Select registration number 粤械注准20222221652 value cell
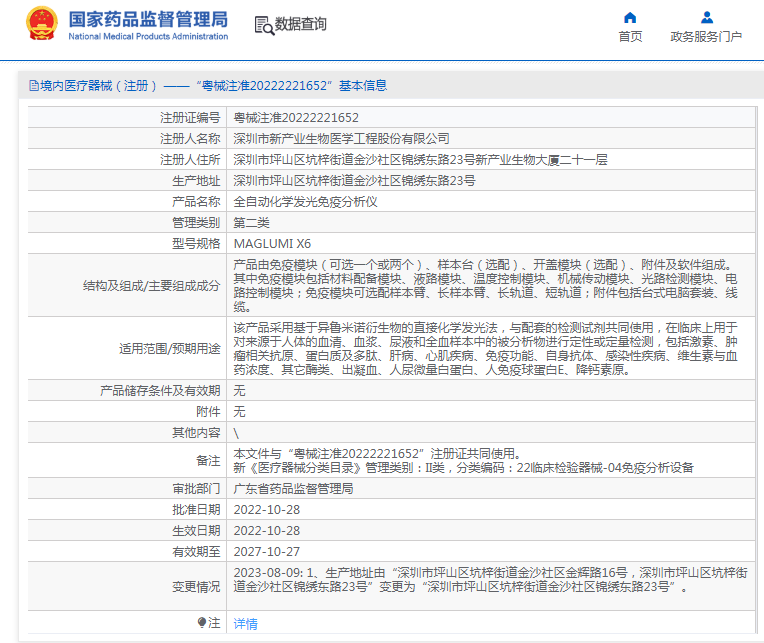 [x=296, y=118]
